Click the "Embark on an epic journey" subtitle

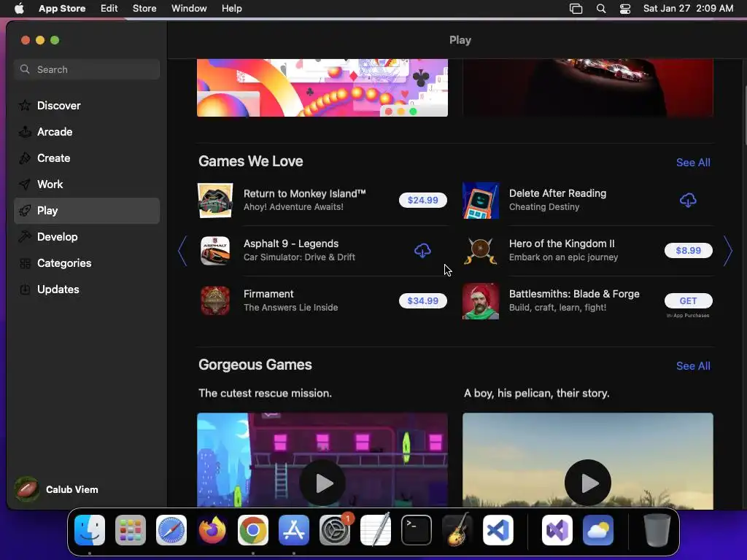click(564, 257)
